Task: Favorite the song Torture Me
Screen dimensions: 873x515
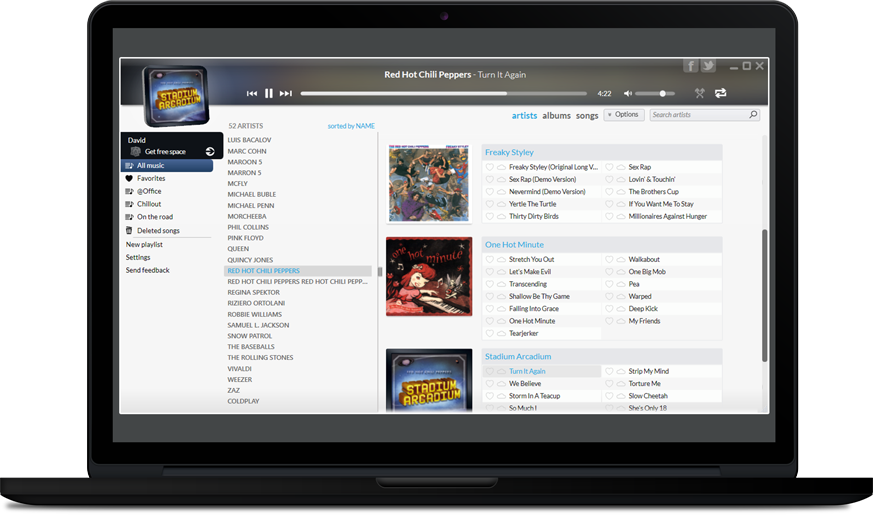Action: [609, 384]
